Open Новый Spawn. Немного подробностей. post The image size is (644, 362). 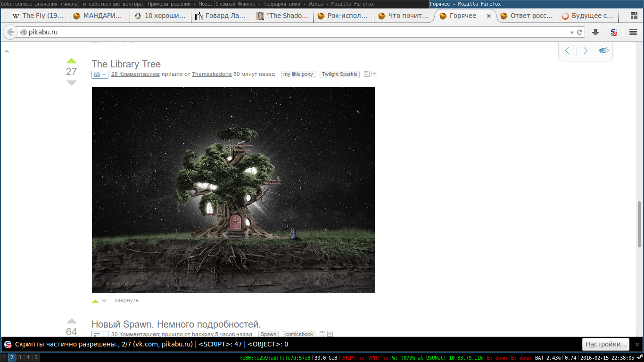(176, 324)
